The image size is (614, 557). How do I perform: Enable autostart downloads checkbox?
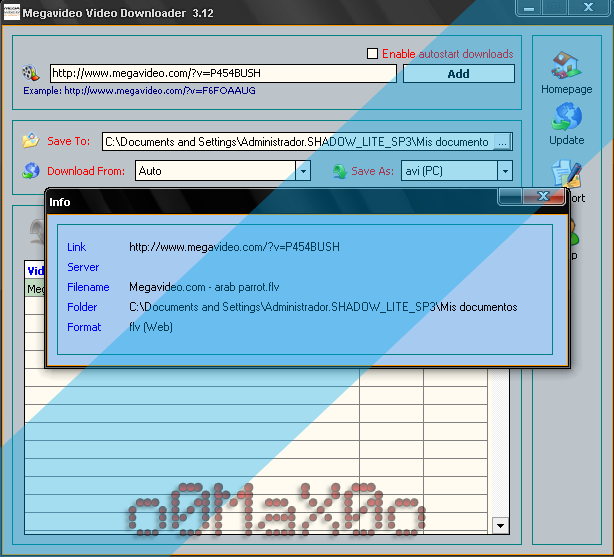tap(373, 54)
